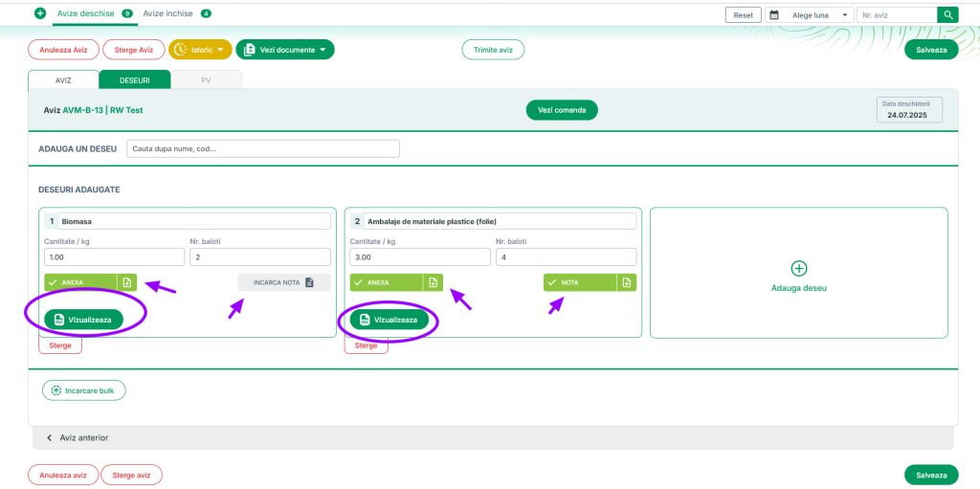980x489 pixels.
Task: Click the green plus icon beside Avize deschise
Action: point(40,14)
